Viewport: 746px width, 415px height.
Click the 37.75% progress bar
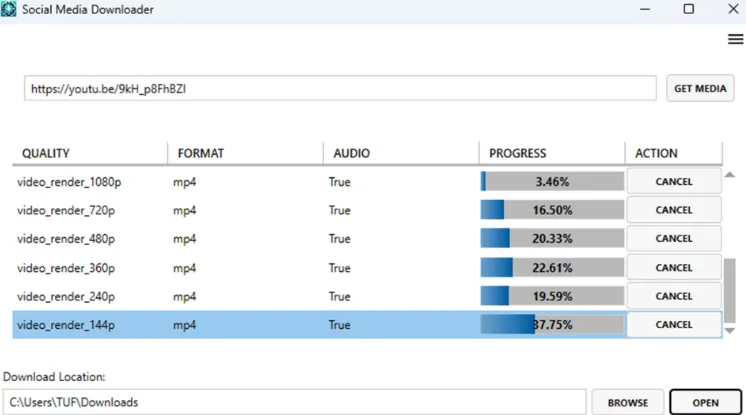click(552, 325)
